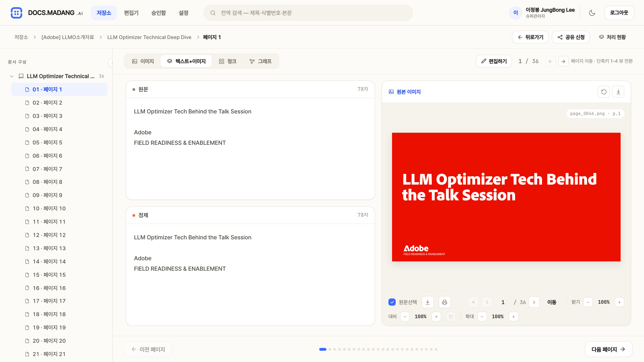
Task: Toggle the 원문선택 checkbox
Action: 392,302
